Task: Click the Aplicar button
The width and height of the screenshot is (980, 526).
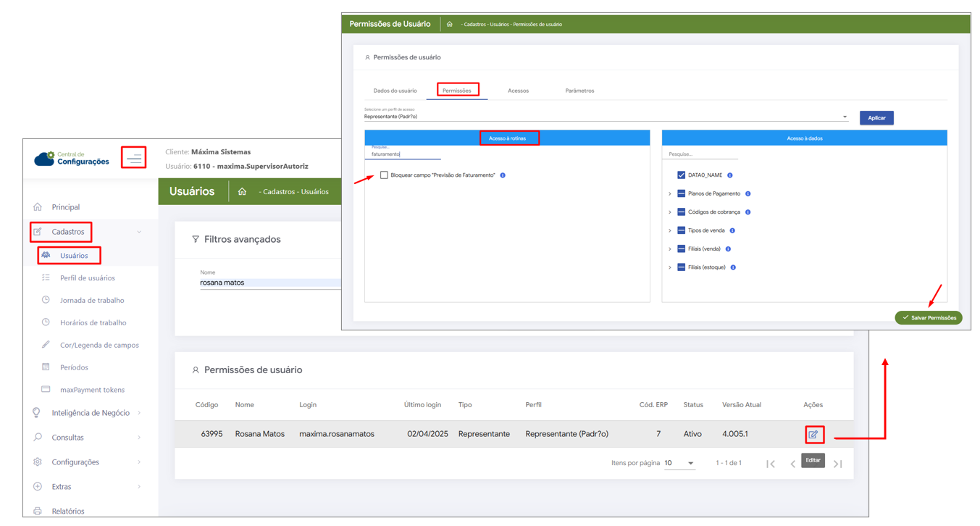Action: click(876, 117)
